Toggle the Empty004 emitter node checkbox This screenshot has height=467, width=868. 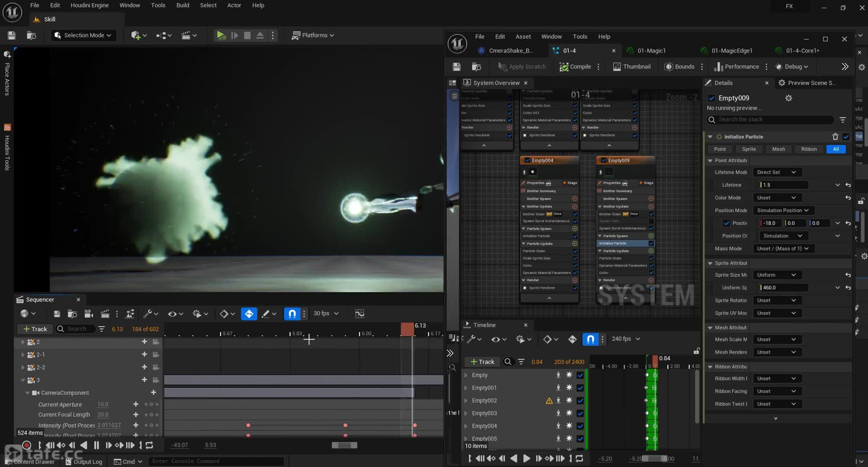coord(527,160)
